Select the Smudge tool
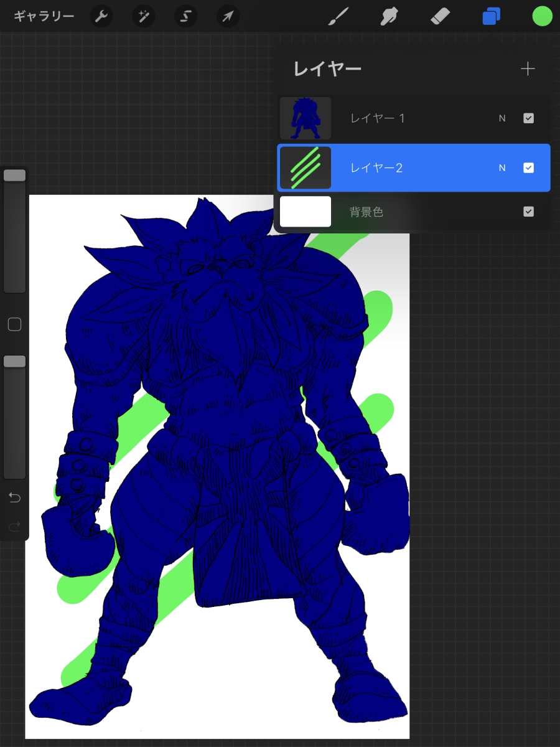 pyautogui.click(x=390, y=16)
